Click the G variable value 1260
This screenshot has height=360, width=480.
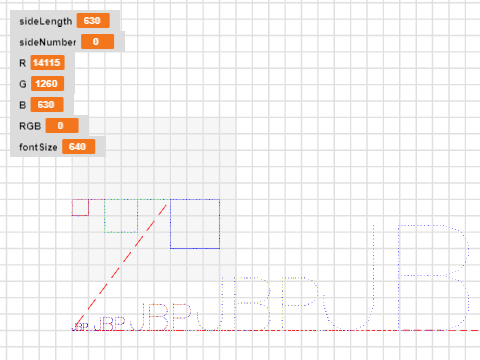[47, 84]
